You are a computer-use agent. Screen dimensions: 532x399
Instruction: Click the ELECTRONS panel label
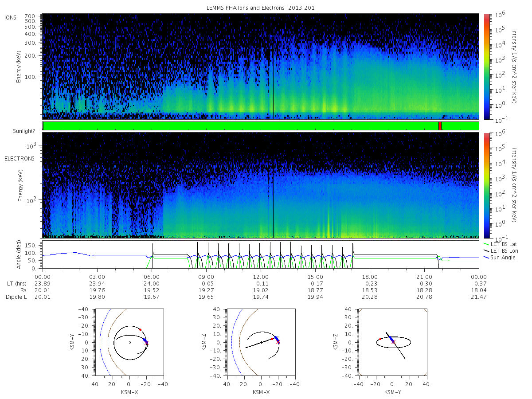coord(20,158)
